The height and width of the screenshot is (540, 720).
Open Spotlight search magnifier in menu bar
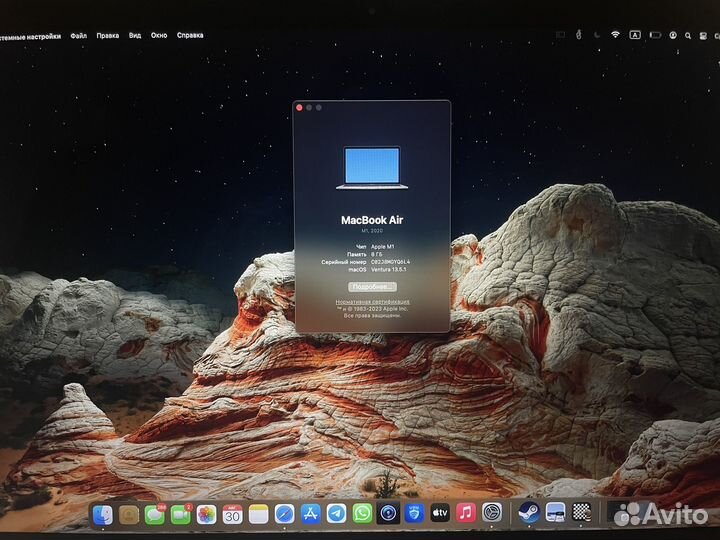pyautogui.click(x=688, y=35)
